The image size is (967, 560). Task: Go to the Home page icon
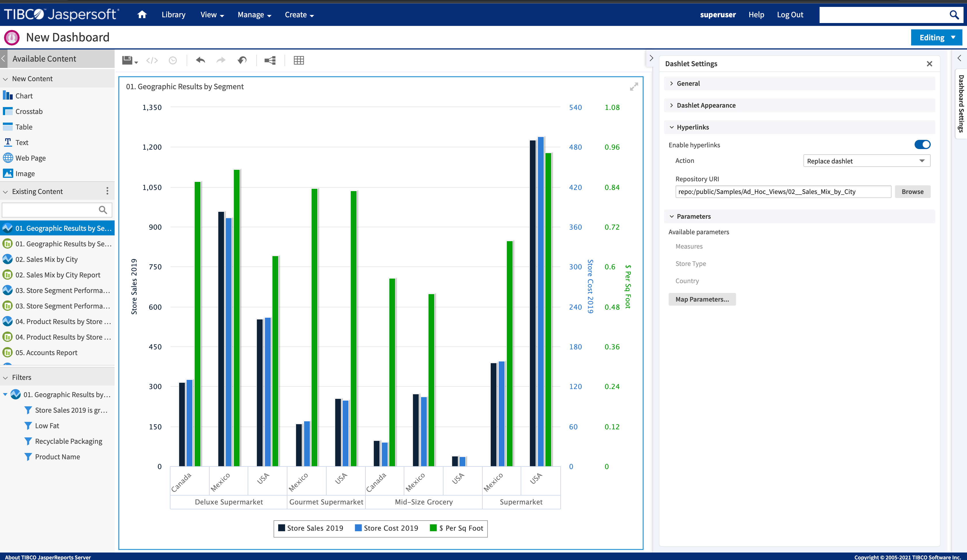coord(142,15)
